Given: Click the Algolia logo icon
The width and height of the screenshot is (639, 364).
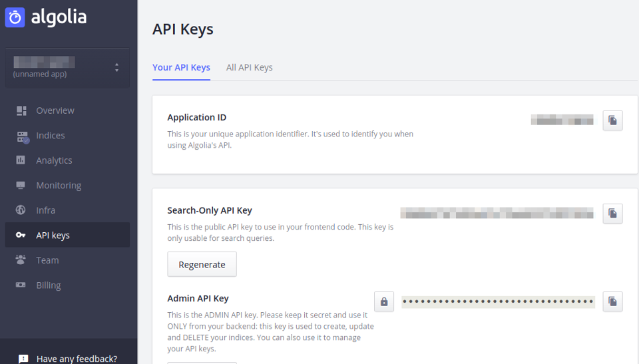Looking at the screenshot, I should coord(15,17).
